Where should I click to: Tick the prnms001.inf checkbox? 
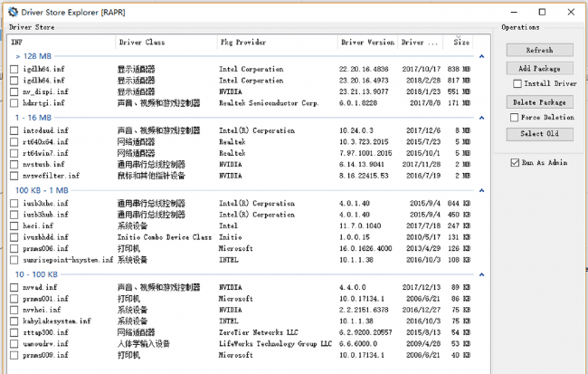pos(14,299)
